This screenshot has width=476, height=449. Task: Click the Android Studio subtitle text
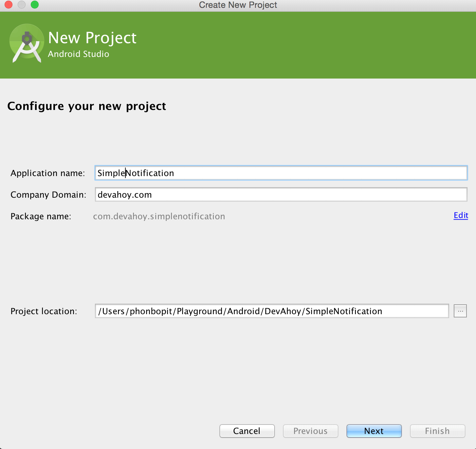(79, 54)
